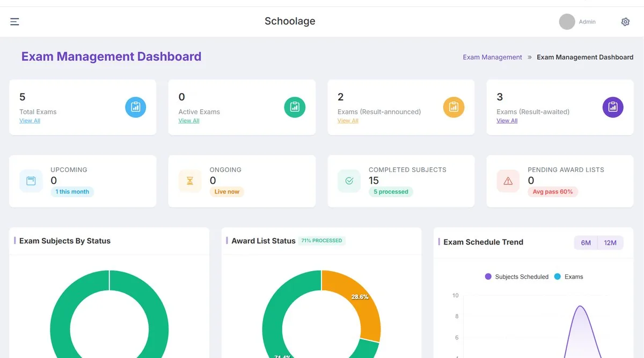Click the blue Total Exams clipboard icon
The width and height of the screenshot is (644, 358).
[x=136, y=107]
